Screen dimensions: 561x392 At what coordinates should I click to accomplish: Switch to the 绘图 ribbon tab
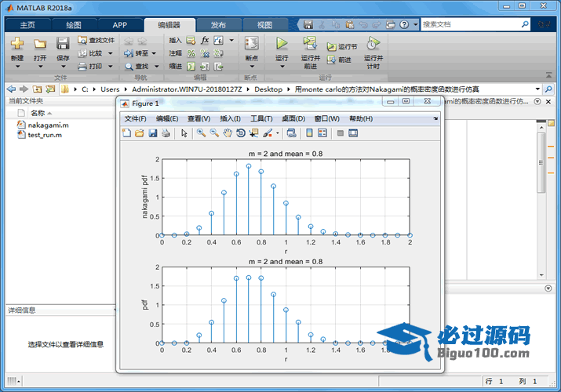[x=73, y=25]
